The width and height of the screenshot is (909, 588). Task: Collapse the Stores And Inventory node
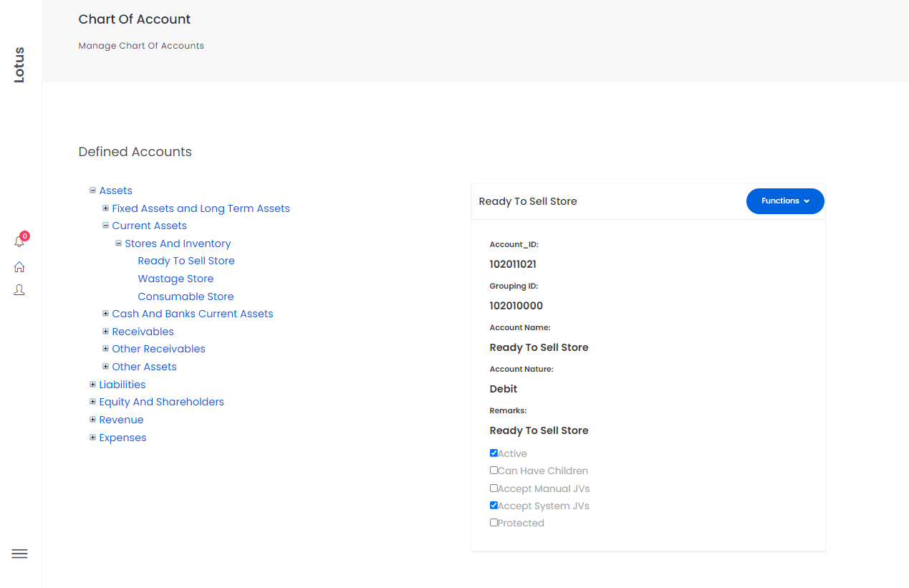118,244
